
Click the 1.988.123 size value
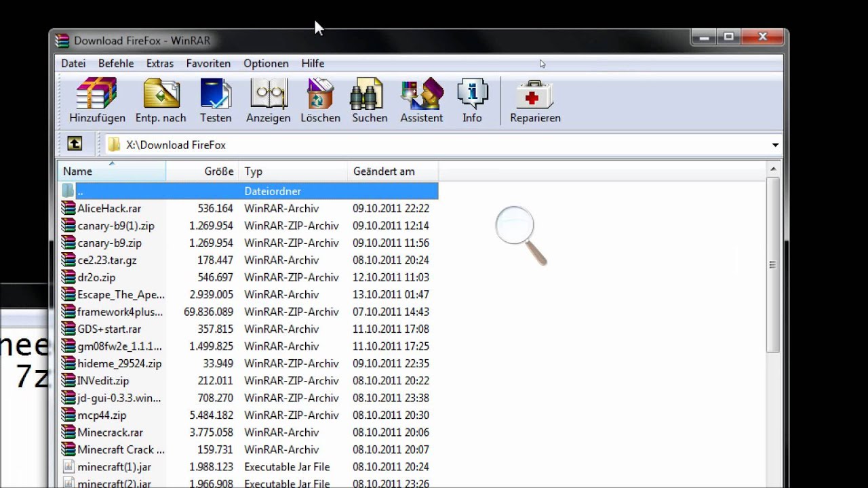(x=211, y=467)
